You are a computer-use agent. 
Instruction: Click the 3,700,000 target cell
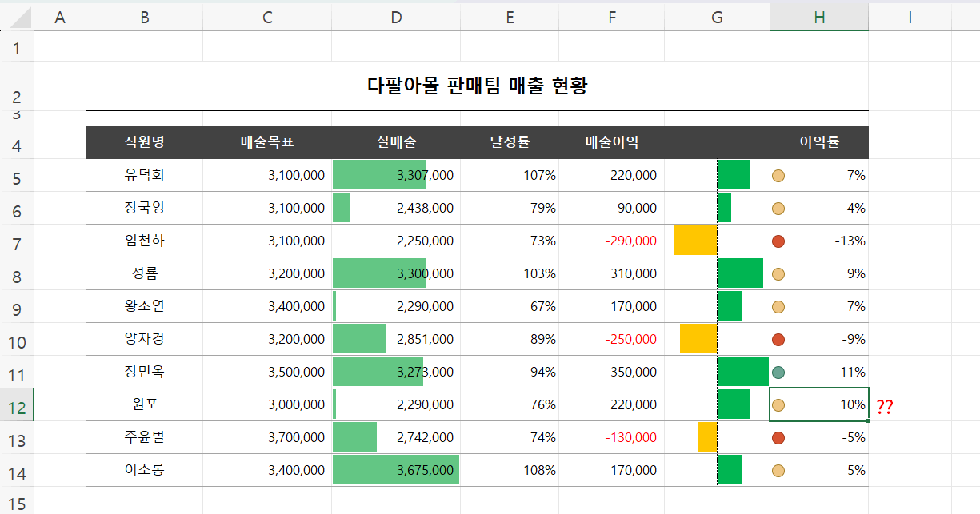tap(267, 437)
